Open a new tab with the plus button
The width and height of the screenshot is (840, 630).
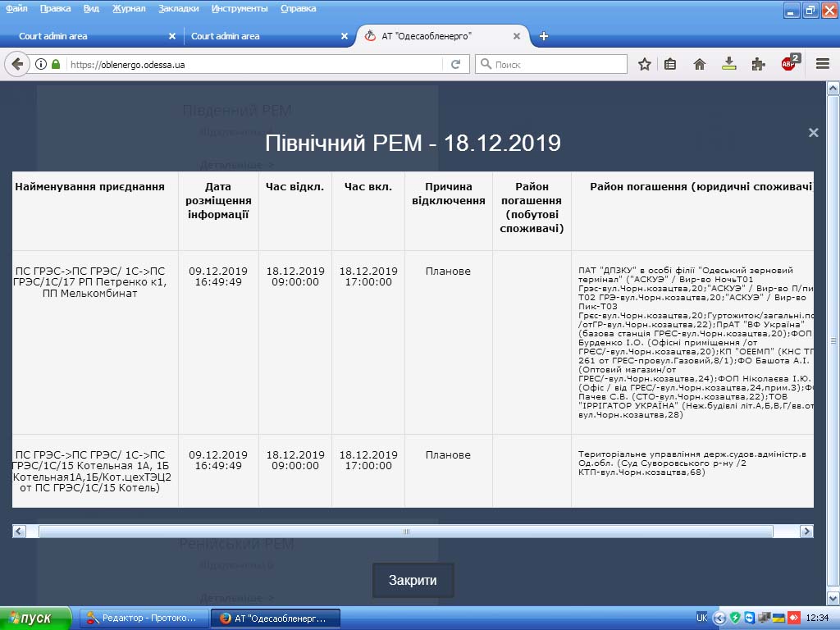544,36
